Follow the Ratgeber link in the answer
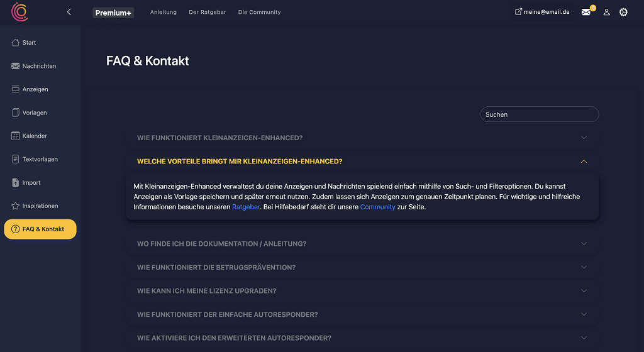 [x=246, y=207]
